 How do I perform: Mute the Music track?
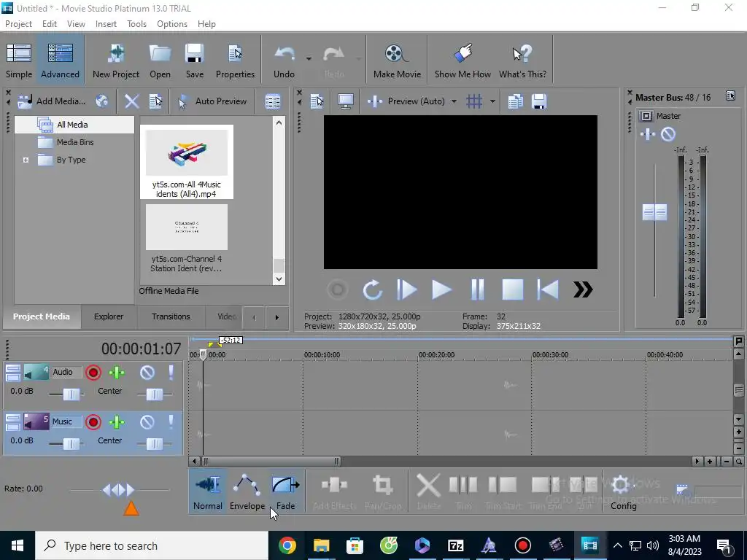pos(147,422)
